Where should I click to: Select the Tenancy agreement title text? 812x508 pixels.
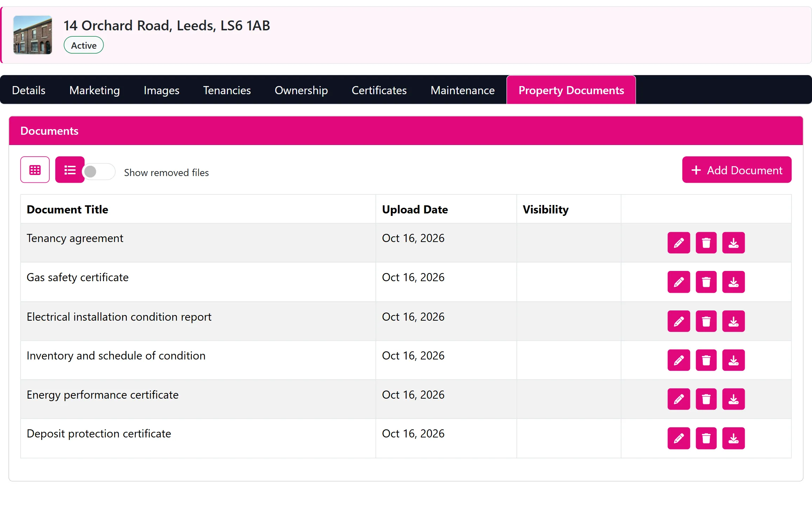pyautogui.click(x=75, y=238)
